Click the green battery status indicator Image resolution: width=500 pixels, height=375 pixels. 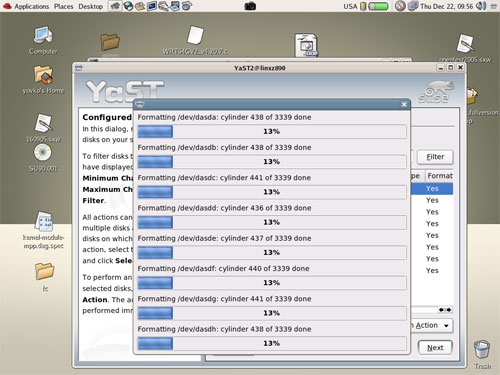pyautogui.click(x=378, y=6)
